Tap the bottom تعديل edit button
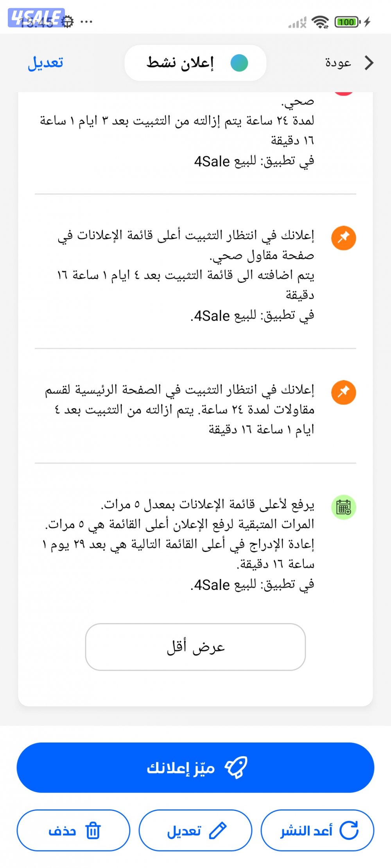The height and width of the screenshot is (868, 391). [x=195, y=830]
